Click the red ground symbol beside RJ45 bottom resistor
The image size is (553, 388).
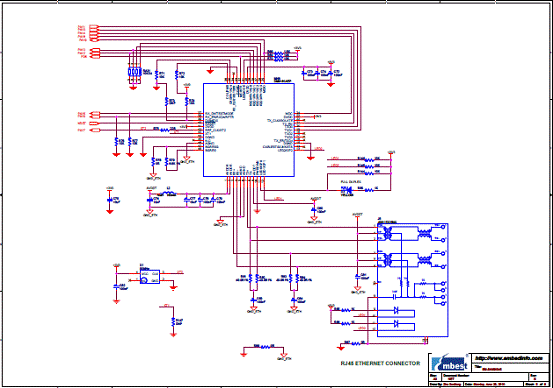coord(340,348)
